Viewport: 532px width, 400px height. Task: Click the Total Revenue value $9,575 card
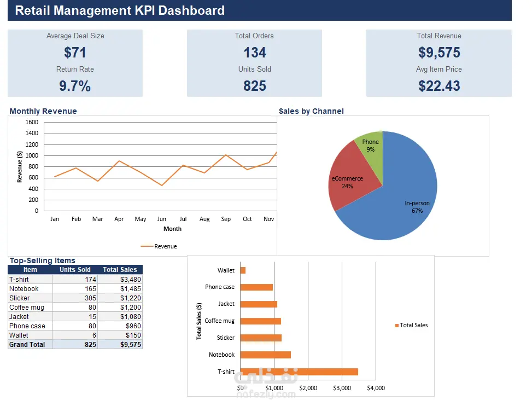439,53
